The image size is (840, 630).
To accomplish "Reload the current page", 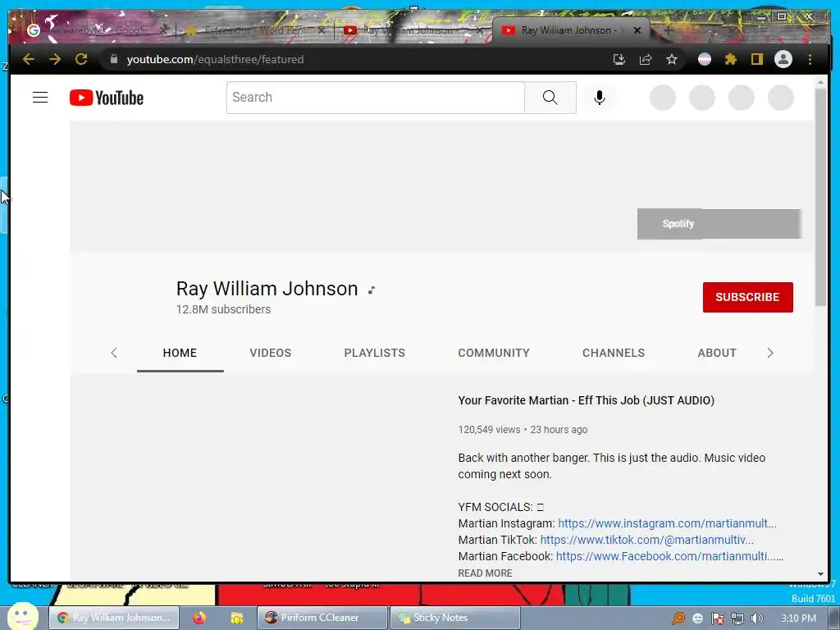I will [x=81, y=59].
